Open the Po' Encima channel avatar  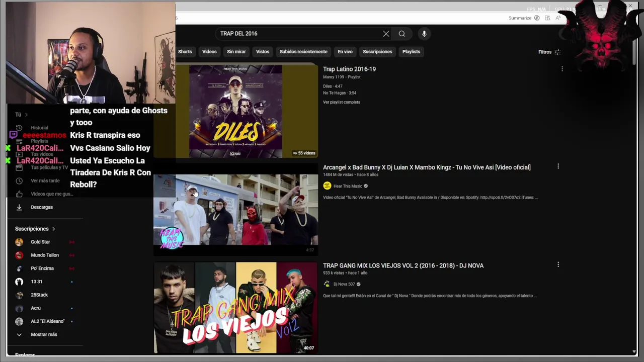19,268
